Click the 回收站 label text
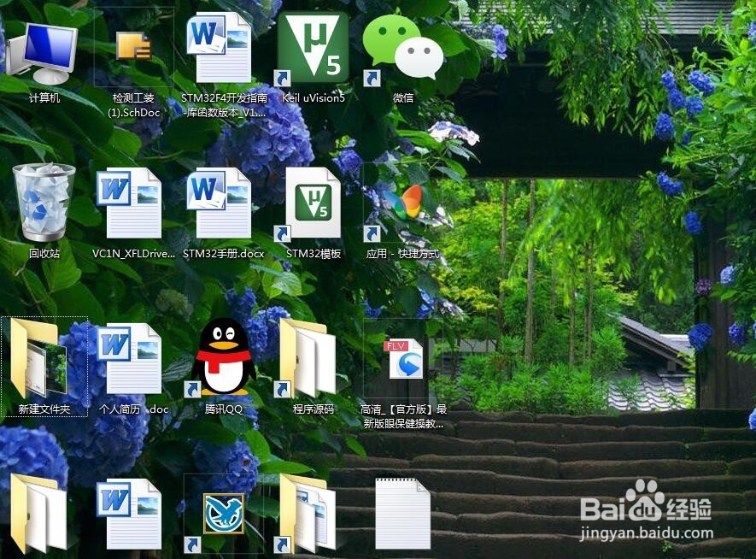Viewport: 756px width, 559px height. 44,253
